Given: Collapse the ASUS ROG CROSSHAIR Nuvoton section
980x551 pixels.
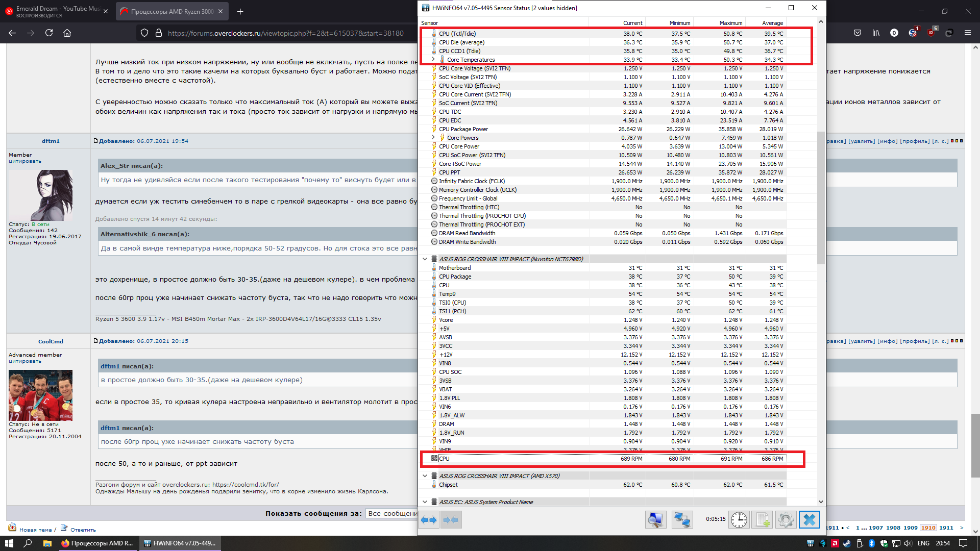Looking at the screenshot, I should point(425,259).
